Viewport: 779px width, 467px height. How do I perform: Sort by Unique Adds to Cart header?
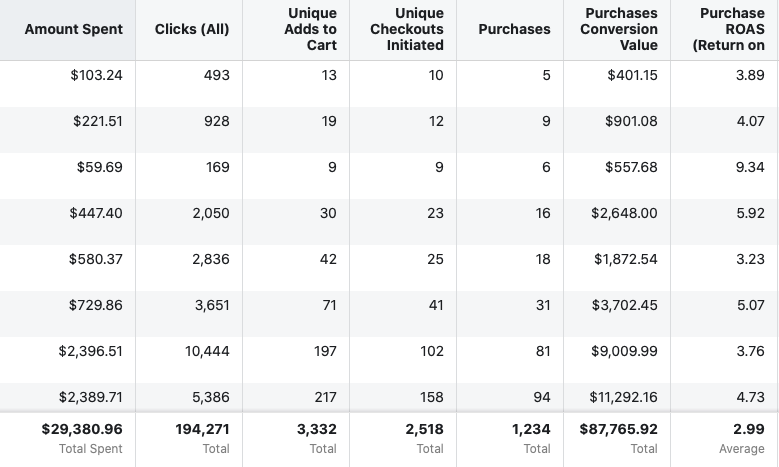[x=312, y=29]
